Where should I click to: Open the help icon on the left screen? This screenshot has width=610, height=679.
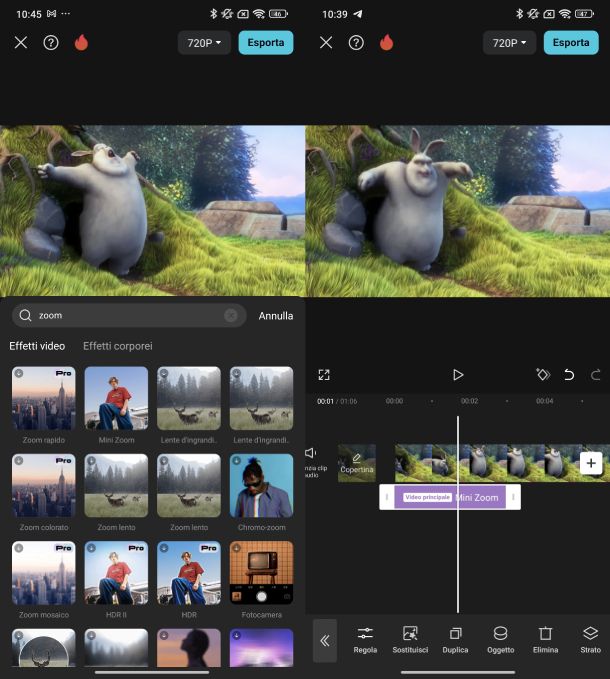[x=51, y=42]
